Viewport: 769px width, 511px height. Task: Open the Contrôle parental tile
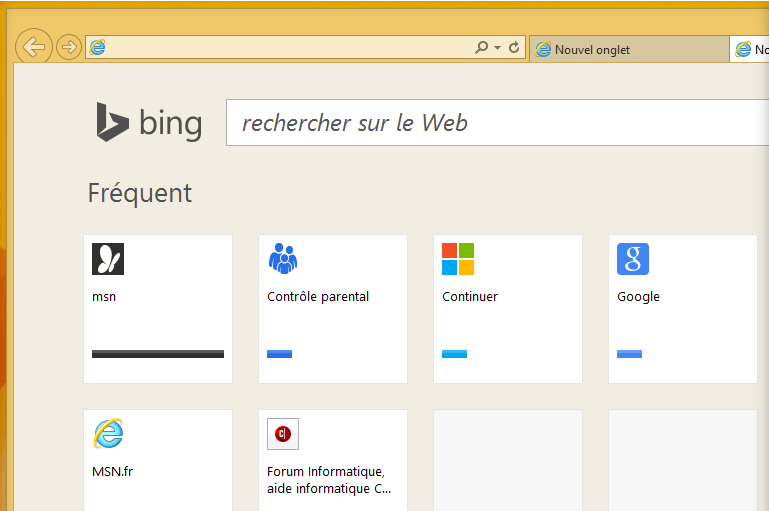click(333, 309)
